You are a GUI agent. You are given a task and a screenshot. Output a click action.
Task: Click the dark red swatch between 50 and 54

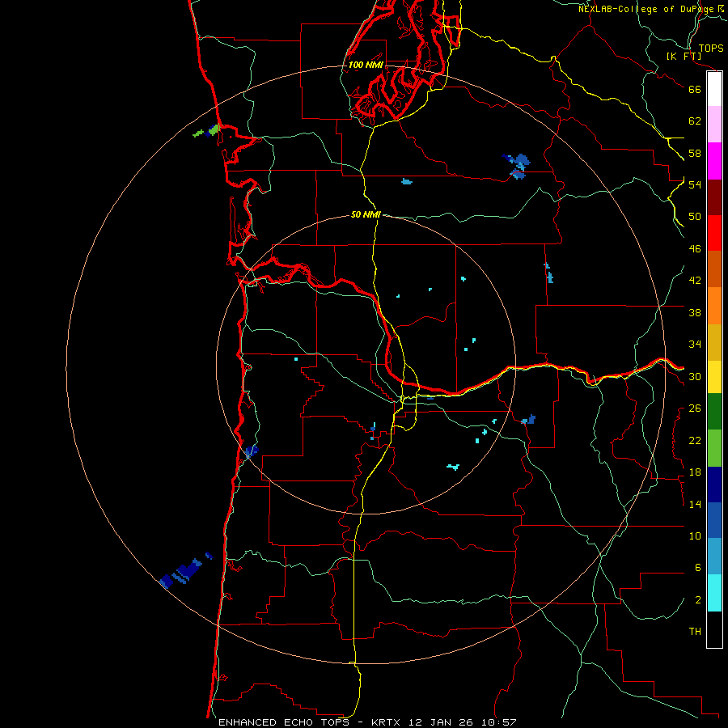click(714, 198)
